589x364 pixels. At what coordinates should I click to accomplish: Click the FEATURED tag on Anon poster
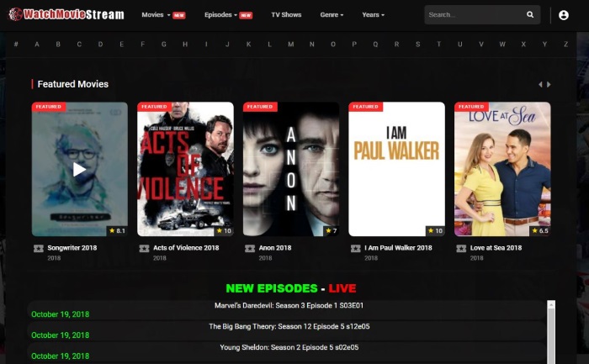tap(260, 107)
